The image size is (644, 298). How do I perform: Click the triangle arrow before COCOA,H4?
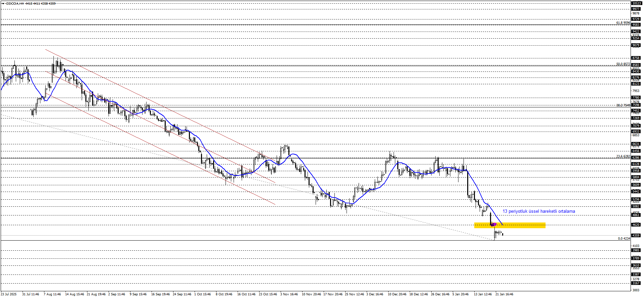(3, 3)
